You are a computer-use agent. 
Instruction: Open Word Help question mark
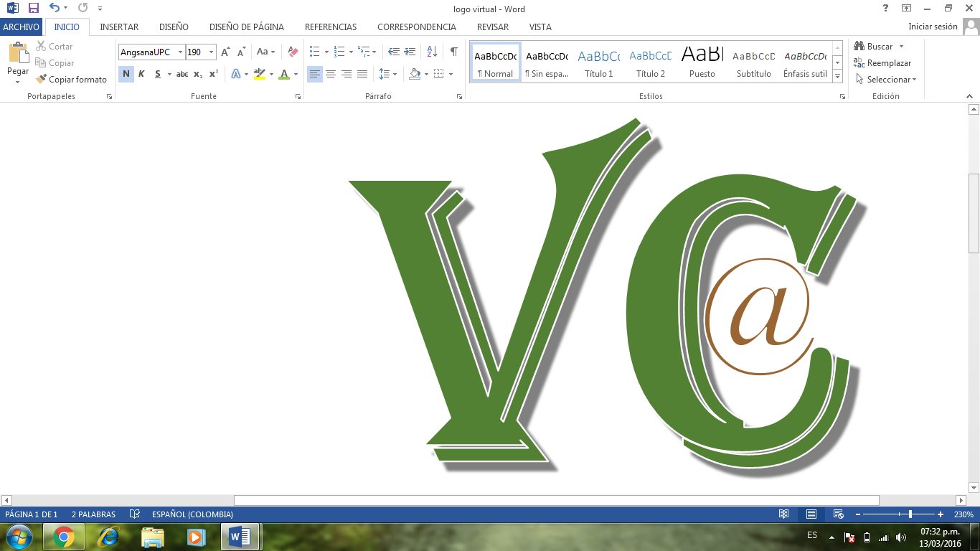885,9
